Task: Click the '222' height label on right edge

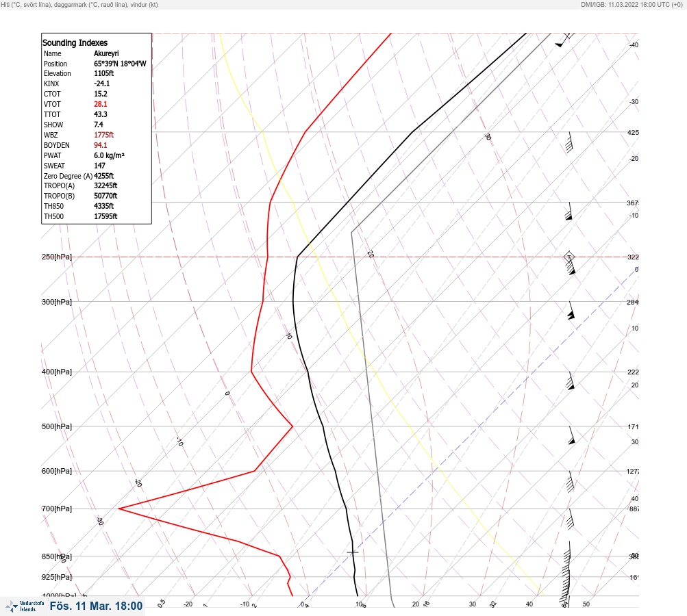Action: (x=633, y=372)
